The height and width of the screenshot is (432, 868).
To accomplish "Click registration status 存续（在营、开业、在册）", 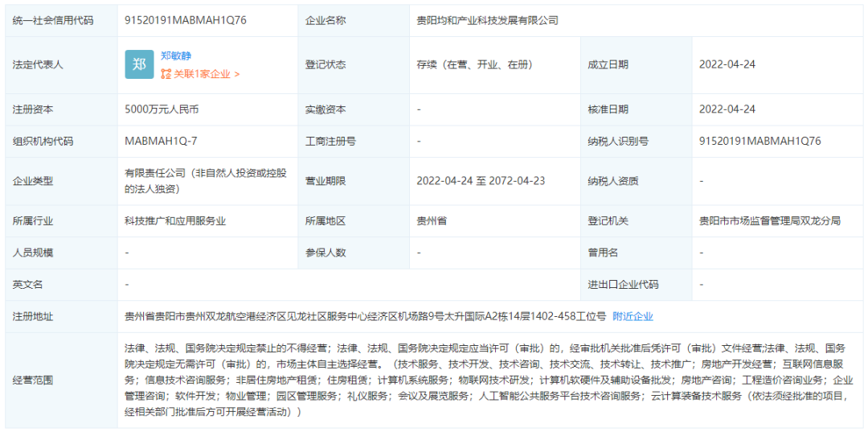I will [474, 64].
